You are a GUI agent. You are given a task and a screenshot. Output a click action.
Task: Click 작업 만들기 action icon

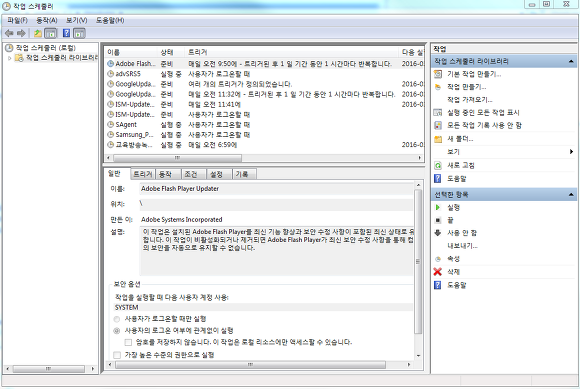[438, 87]
